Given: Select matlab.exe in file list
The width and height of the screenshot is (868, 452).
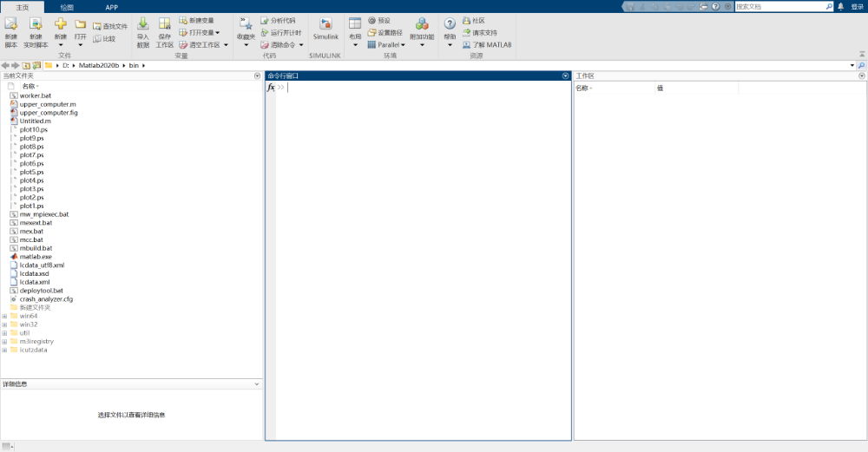Looking at the screenshot, I should click(36, 257).
